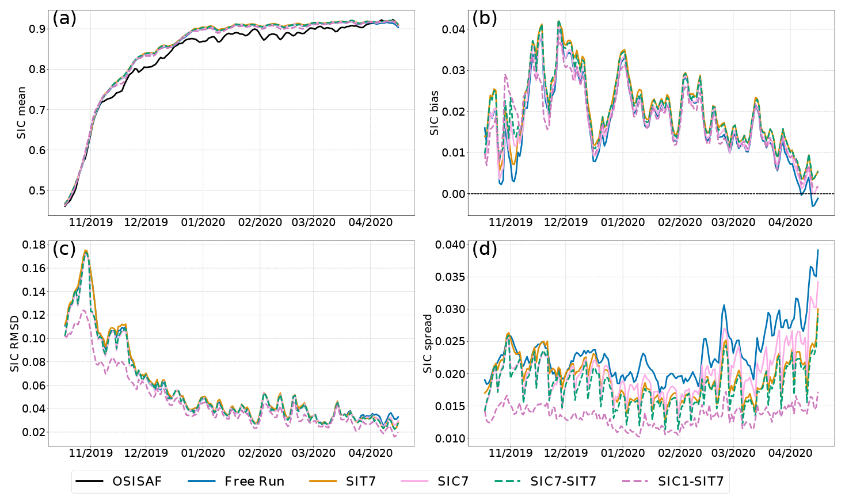Click the SIC mean y-axis title
The image size is (845, 504).
[x=22, y=113]
